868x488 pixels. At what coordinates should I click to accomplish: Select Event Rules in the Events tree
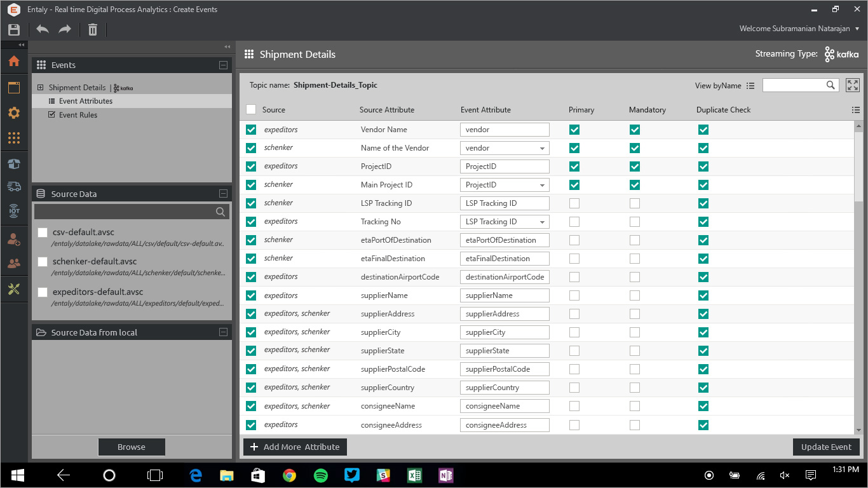click(78, 115)
